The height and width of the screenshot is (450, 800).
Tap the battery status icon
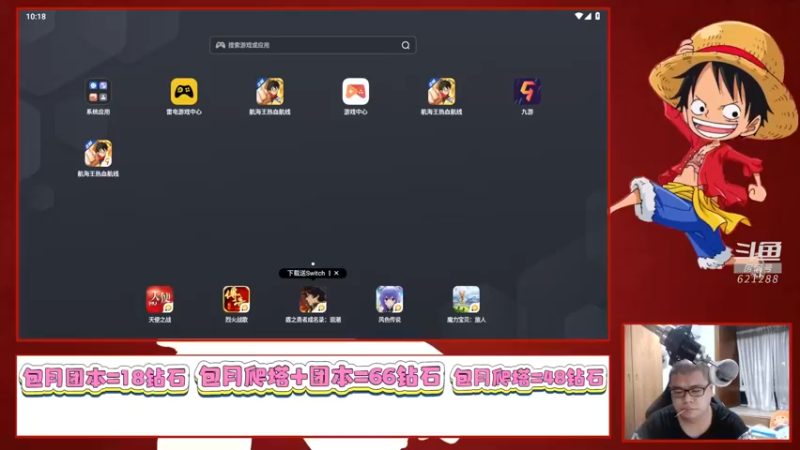[x=597, y=16]
